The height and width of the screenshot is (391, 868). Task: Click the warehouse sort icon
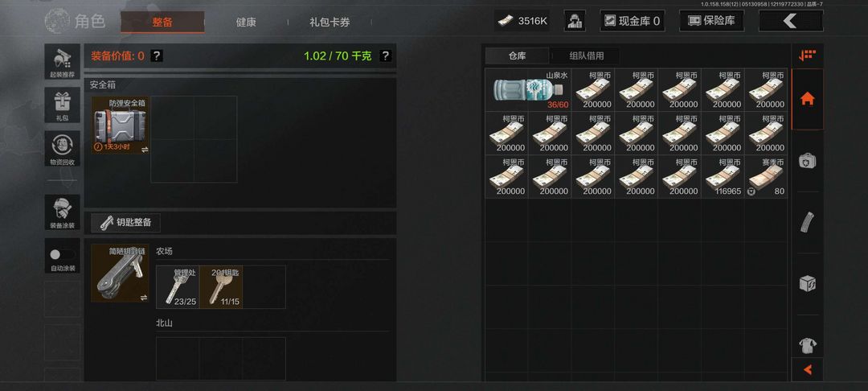(x=808, y=56)
